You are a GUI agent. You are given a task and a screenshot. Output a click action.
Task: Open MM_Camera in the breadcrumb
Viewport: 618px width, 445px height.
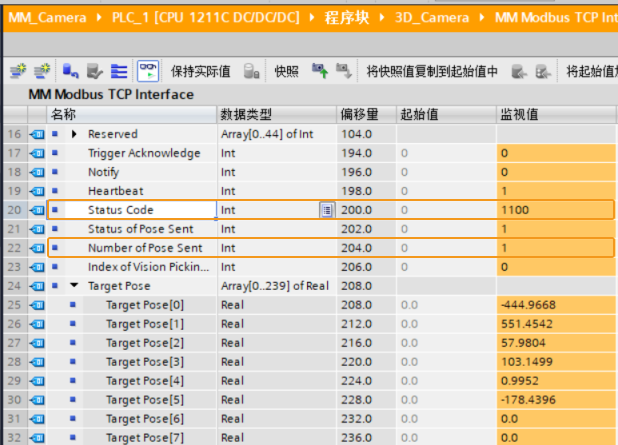pos(47,18)
